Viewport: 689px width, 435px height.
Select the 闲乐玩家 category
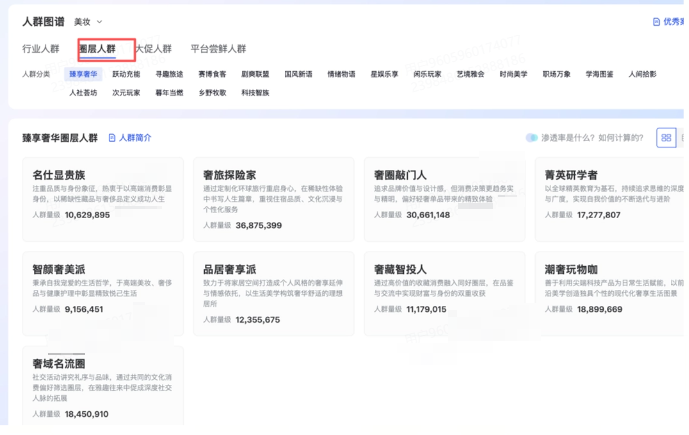(428, 74)
